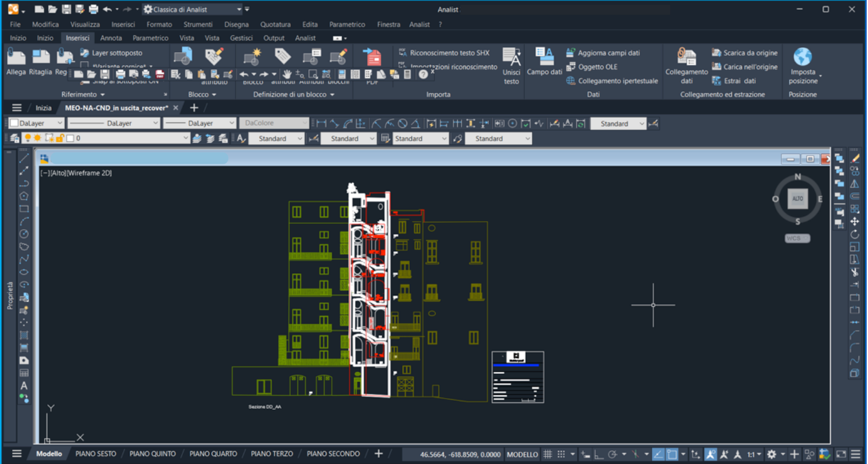
Task: Click the layer 0 color swatch
Action: [70, 139]
